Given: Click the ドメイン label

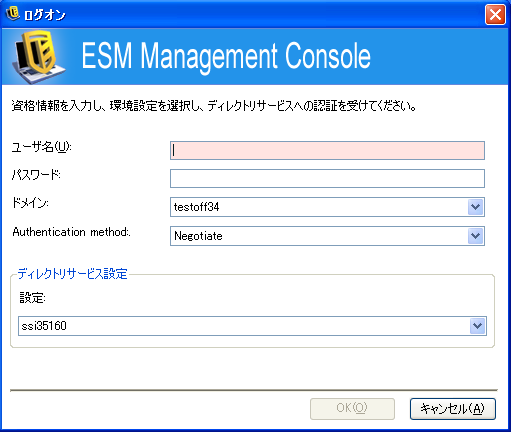Looking at the screenshot, I should tap(30, 203).
